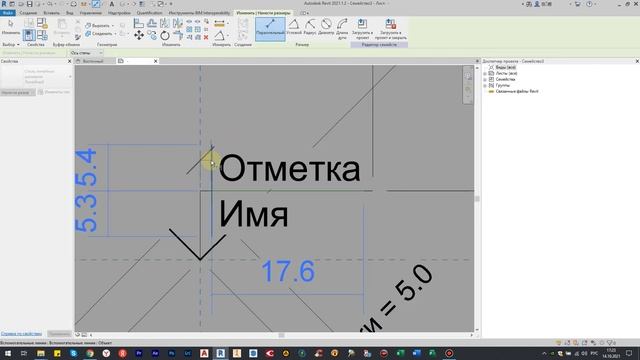Image resolution: width=640 pixels, height=360 pixels.
Task: Select the Move tool with four arrows
Action: click(139, 36)
